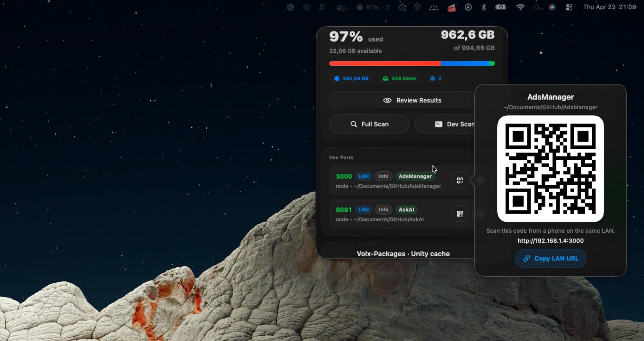Click the green AskAI tag in Dev Ports
This screenshot has width=644, height=341.
(406, 209)
